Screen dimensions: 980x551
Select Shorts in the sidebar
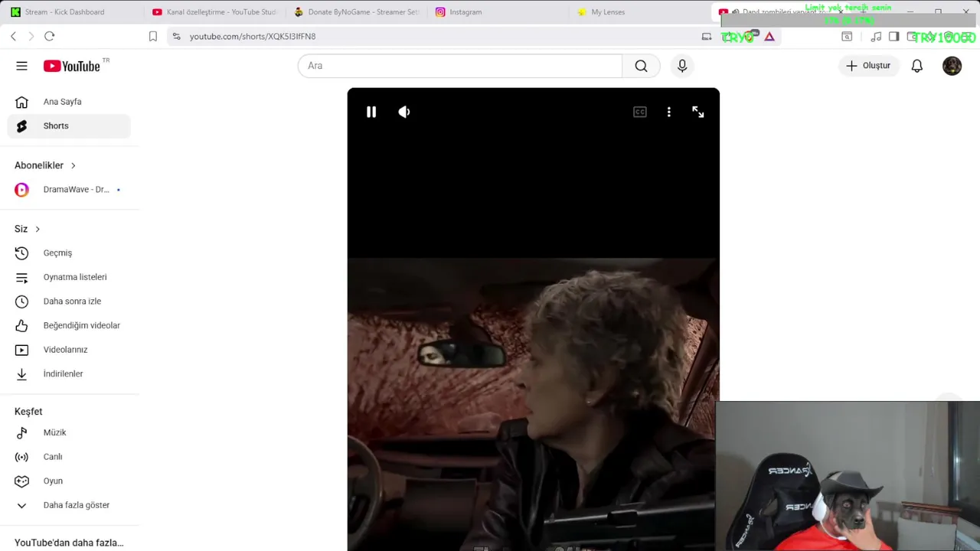69,126
